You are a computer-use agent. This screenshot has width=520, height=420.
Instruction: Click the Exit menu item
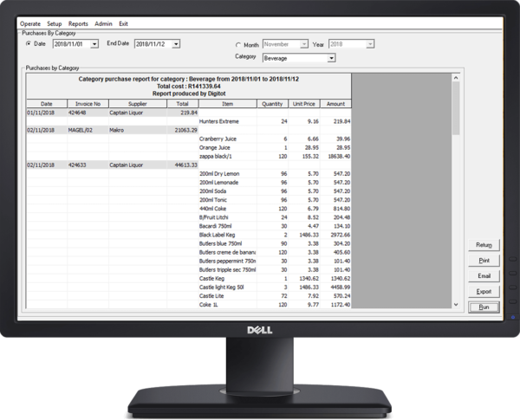[x=123, y=24]
